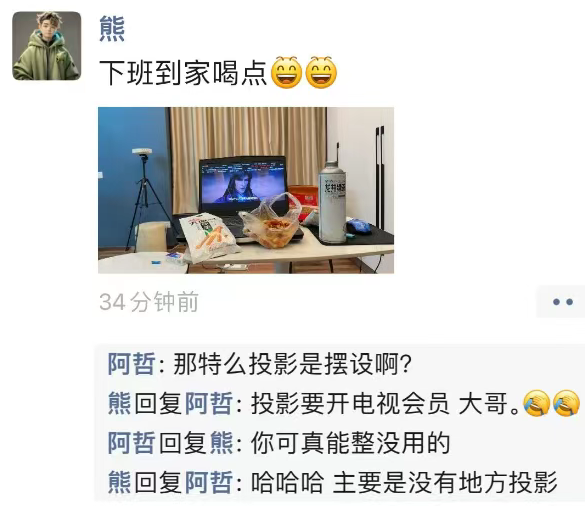Viewport: 585px width, 506px height.
Task: Tap 阿哲 at start of third comment
Action: click(x=131, y=443)
